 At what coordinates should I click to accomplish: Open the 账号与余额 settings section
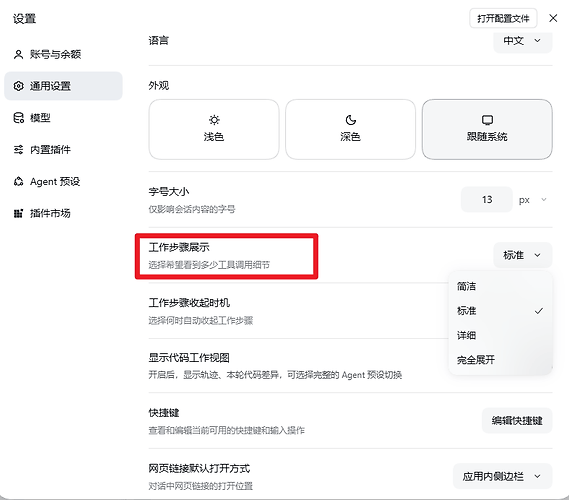click(63, 54)
